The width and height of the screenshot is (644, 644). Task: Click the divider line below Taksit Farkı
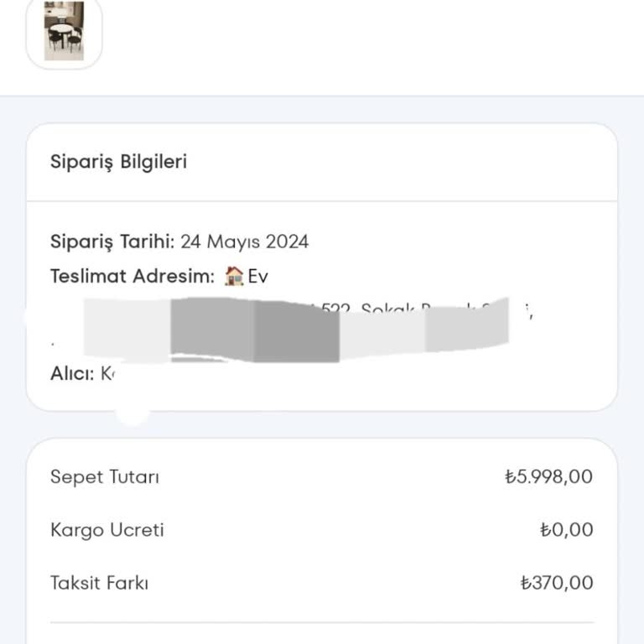click(322, 622)
